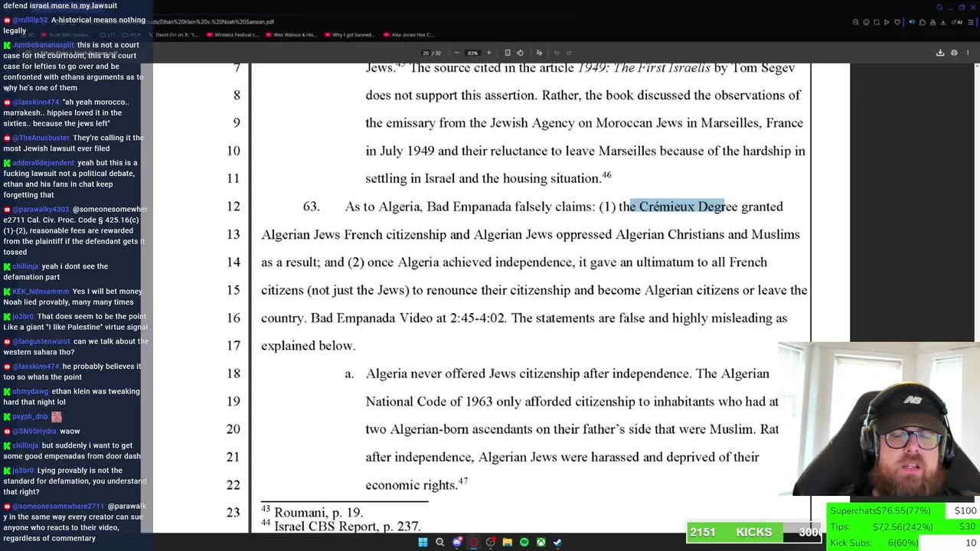Image resolution: width=980 pixels, height=551 pixels.
Task: Click the streamer webcam overlay
Action: (879, 419)
